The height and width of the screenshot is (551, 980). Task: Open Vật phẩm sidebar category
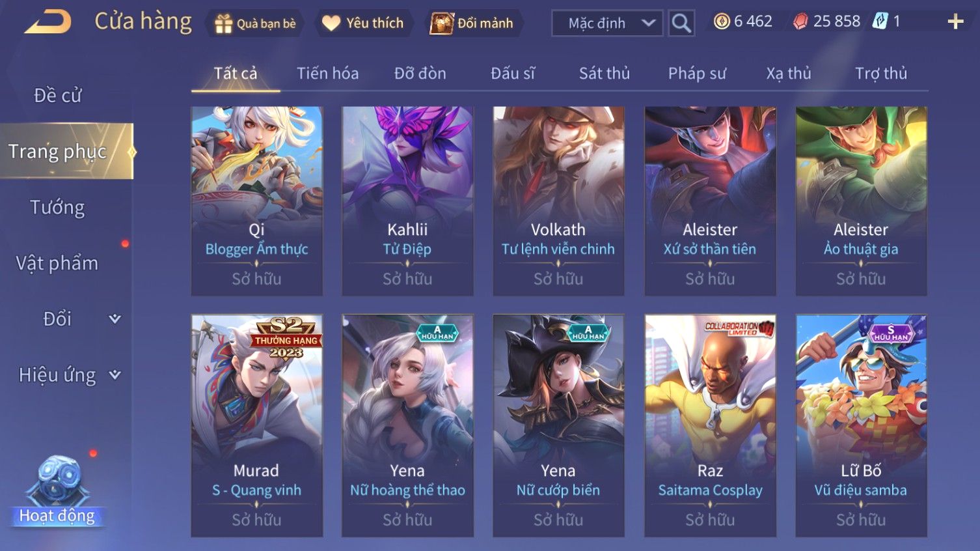click(57, 263)
